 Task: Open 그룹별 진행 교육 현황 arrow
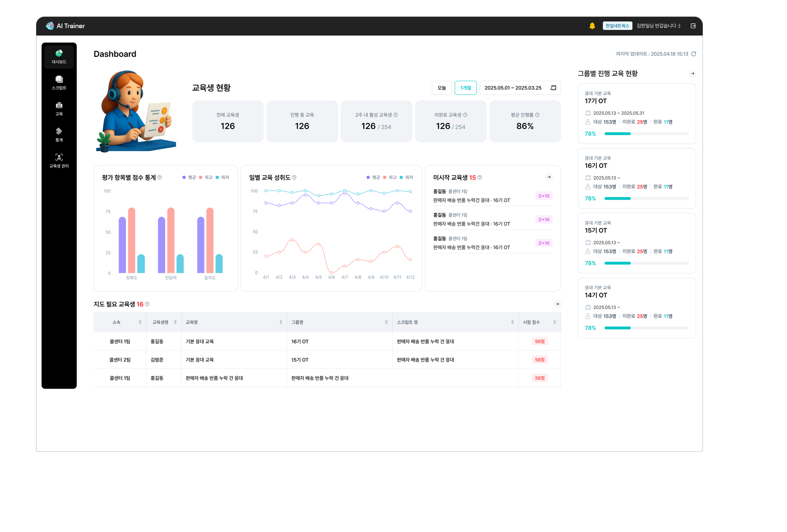(692, 73)
